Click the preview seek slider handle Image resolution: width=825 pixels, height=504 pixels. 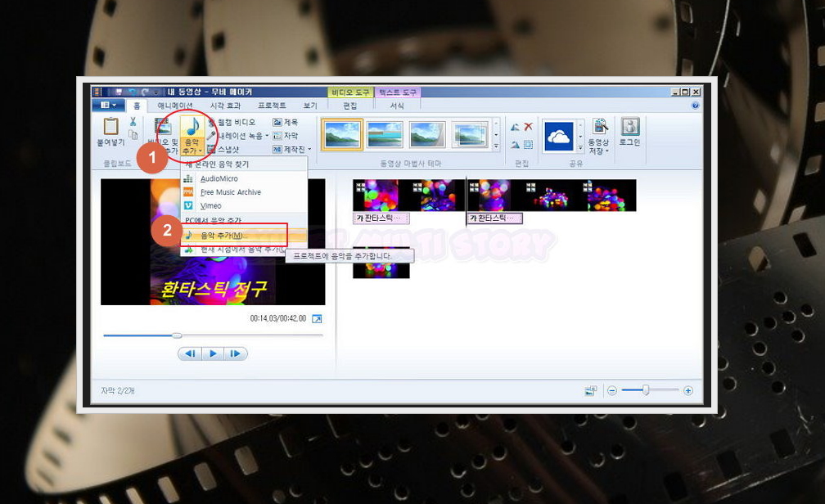[x=178, y=335]
